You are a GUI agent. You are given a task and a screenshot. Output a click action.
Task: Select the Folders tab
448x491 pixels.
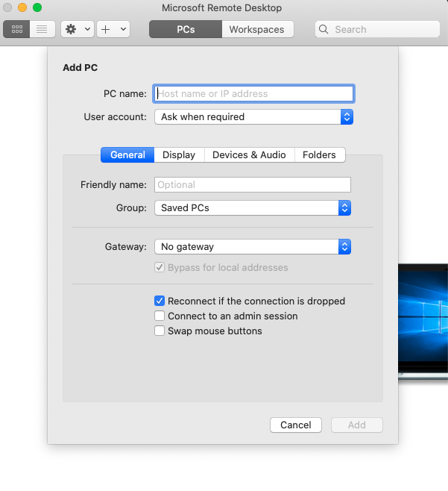(319, 154)
